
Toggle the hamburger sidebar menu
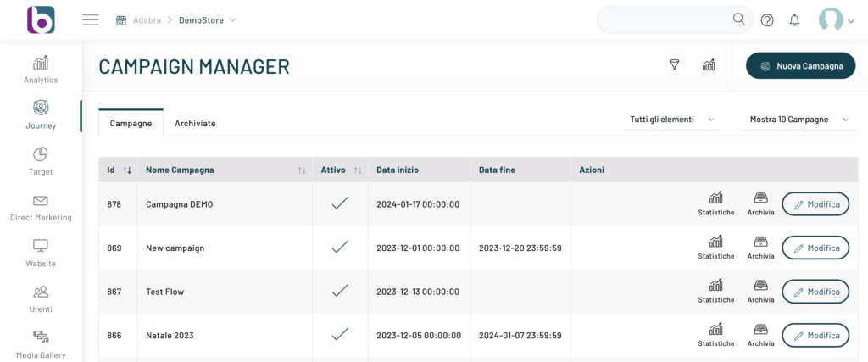pyautogui.click(x=91, y=20)
